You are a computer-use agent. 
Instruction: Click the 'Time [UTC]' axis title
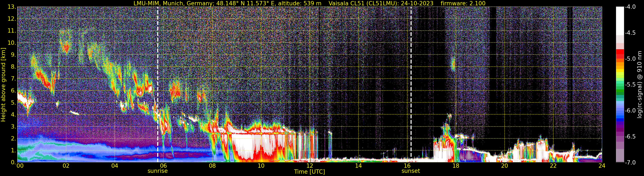coord(310,172)
